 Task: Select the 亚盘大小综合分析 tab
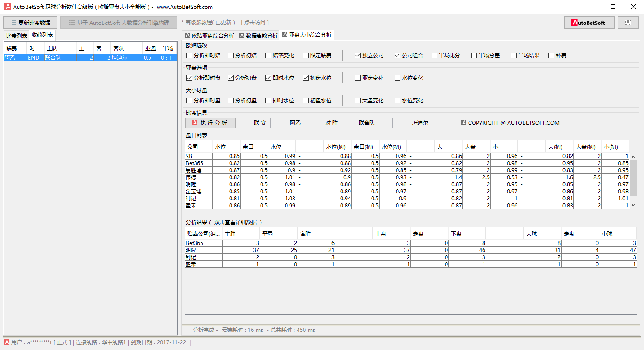click(307, 35)
